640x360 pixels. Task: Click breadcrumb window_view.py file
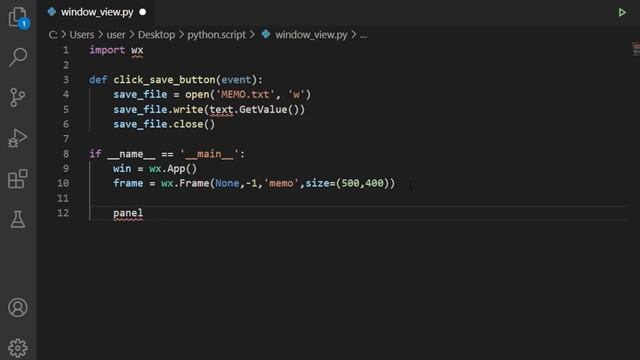[x=311, y=35]
